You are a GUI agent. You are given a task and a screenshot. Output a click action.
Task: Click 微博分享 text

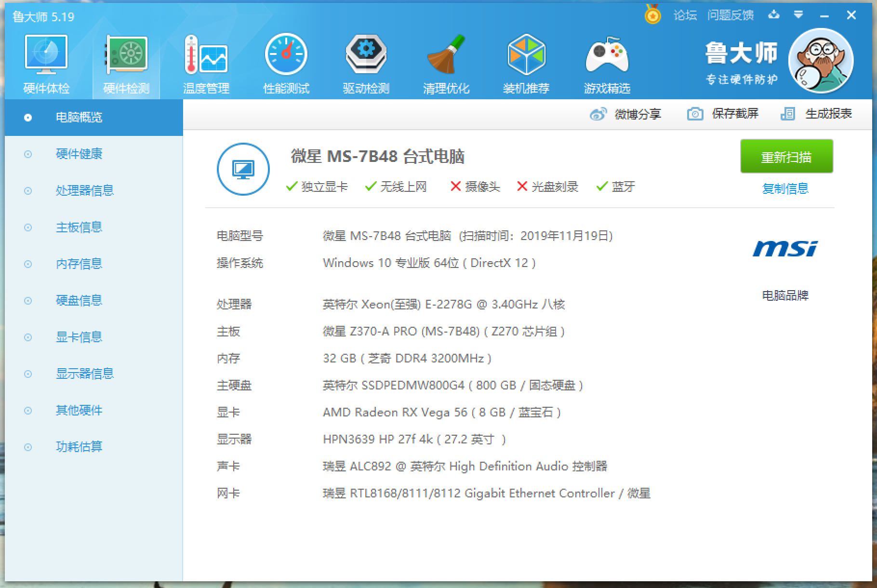pos(638,114)
